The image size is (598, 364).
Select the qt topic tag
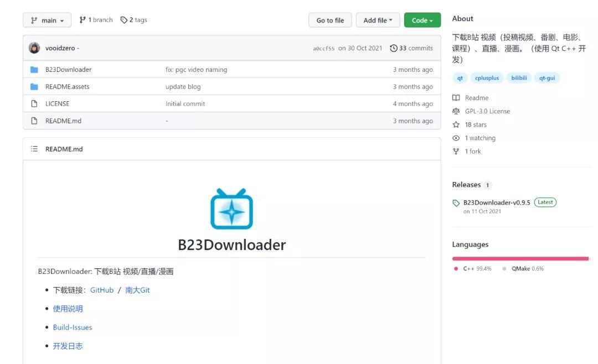click(460, 78)
